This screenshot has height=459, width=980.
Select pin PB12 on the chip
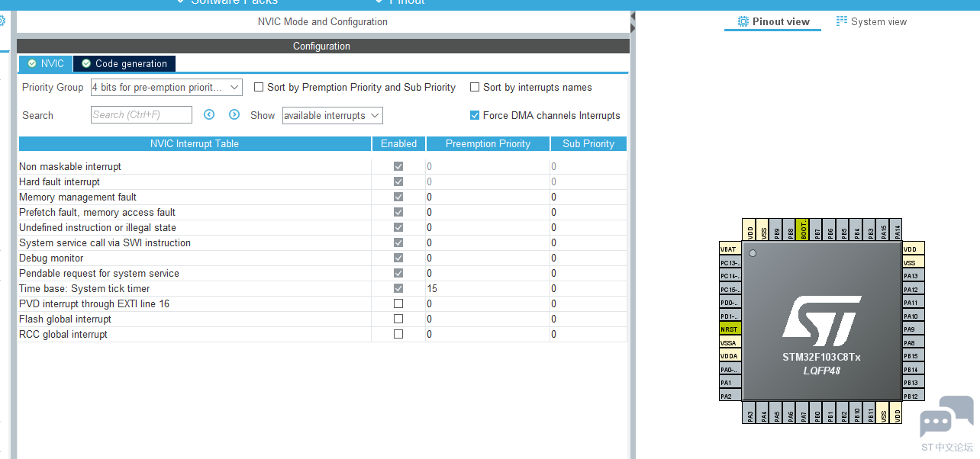coord(914,396)
